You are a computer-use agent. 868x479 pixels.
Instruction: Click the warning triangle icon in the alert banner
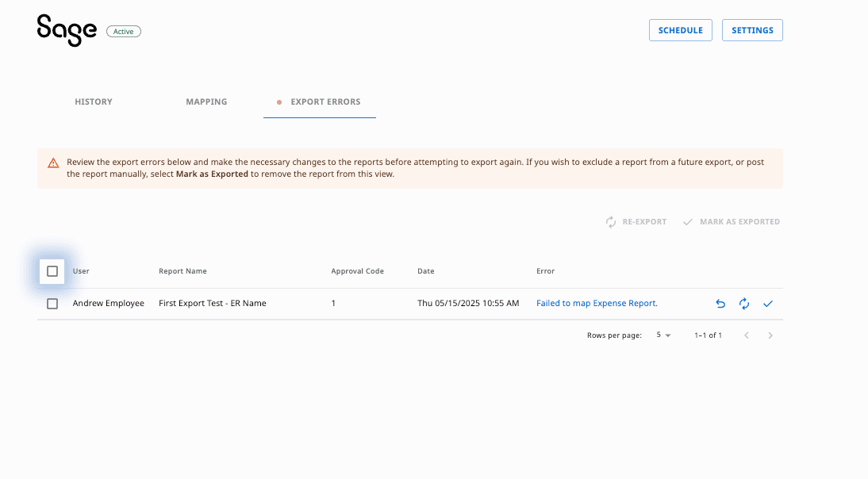pos(53,163)
